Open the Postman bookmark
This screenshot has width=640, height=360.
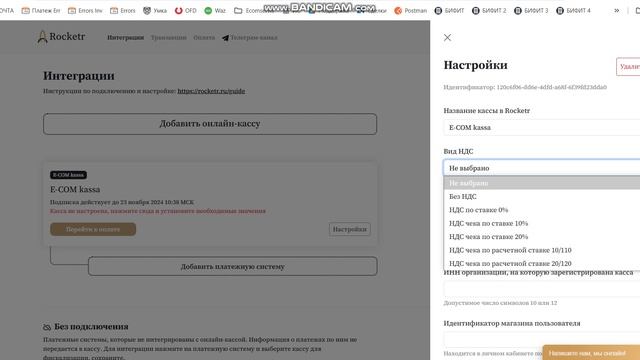411,11
